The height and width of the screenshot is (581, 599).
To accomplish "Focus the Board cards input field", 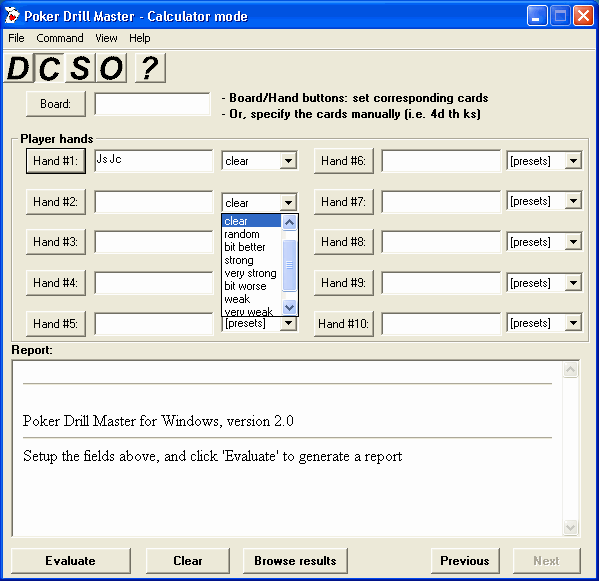I will tap(152, 104).
